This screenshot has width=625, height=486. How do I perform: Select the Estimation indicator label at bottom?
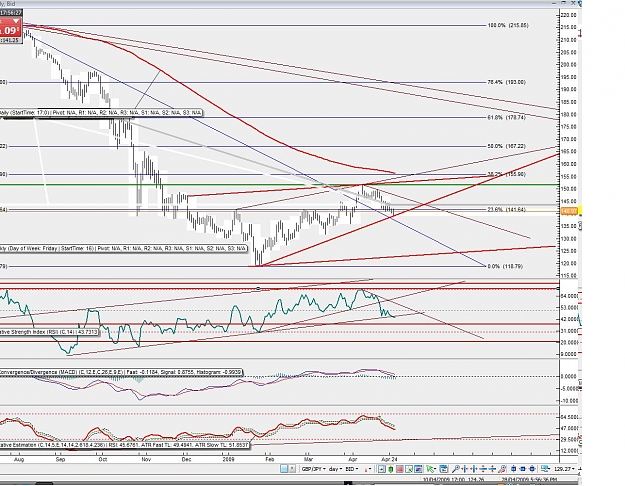[x=124, y=445]
